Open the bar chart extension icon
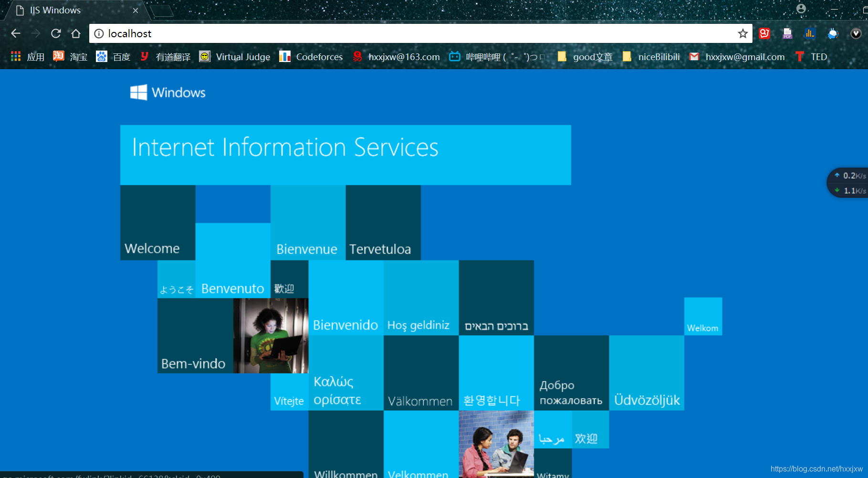The width and height of the screenshot is (868, 478). click(x=810, y=33)
